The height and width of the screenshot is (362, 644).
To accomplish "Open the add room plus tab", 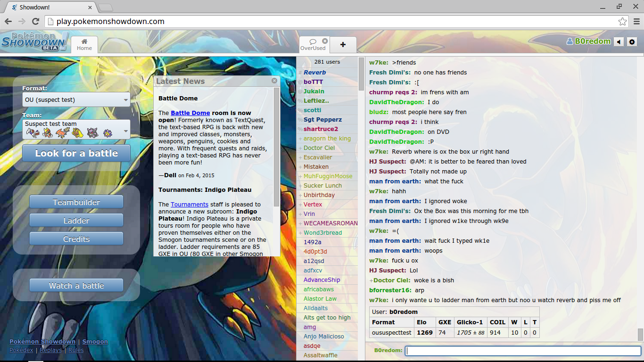I will [x=343, y=45].
